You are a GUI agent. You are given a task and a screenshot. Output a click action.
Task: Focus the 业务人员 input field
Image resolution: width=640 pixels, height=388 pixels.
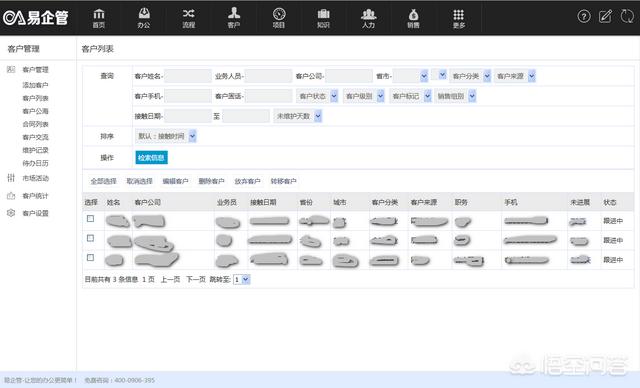(268, 76)
